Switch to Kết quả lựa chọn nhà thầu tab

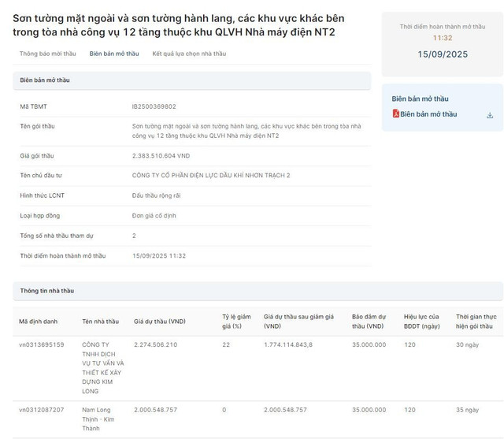(x=189, y=54)
